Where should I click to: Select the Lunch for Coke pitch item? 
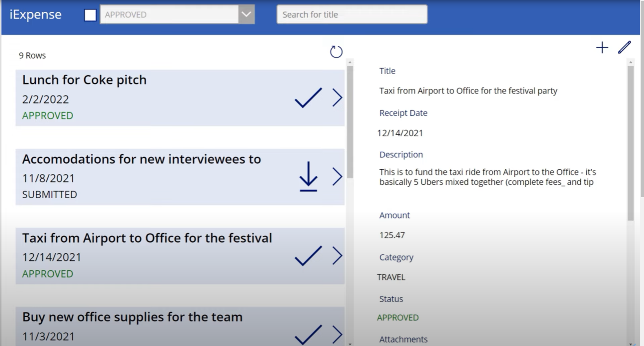click(x=180, y=98)
